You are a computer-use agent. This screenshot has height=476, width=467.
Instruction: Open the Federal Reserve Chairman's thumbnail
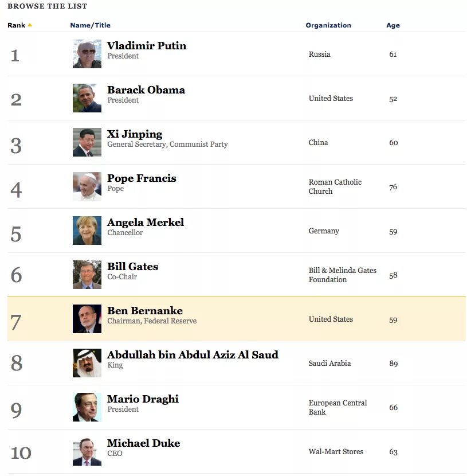87,319
